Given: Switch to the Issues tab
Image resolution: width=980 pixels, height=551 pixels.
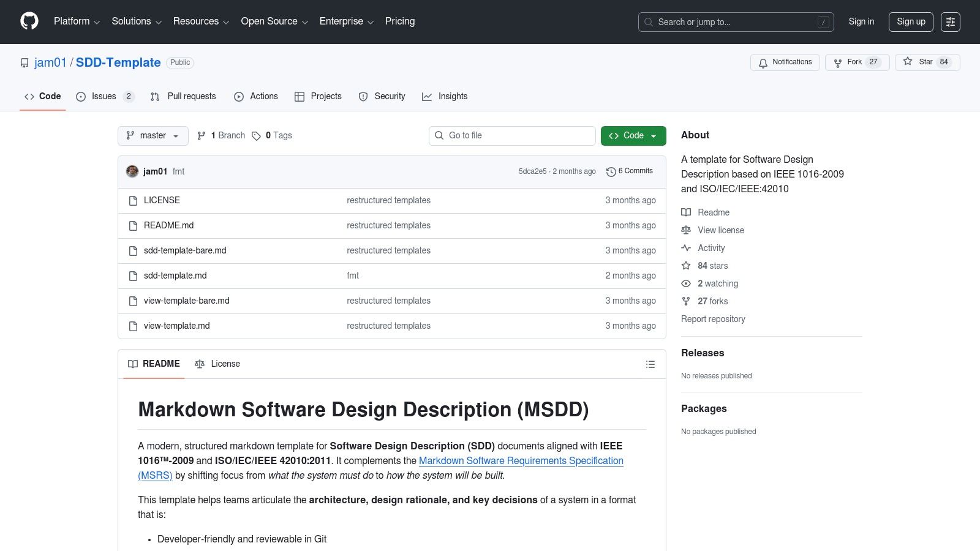Looking at the screenshot, I should point(104,97).
